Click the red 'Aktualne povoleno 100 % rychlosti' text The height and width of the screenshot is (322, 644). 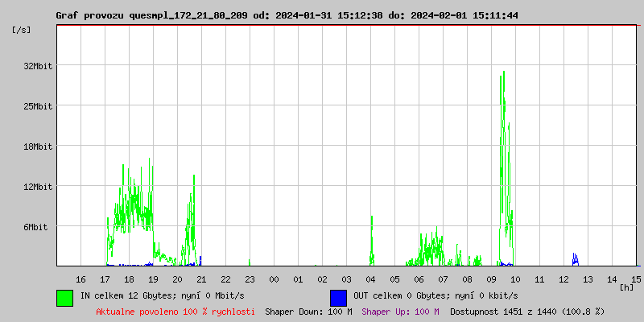coord(175,312)
